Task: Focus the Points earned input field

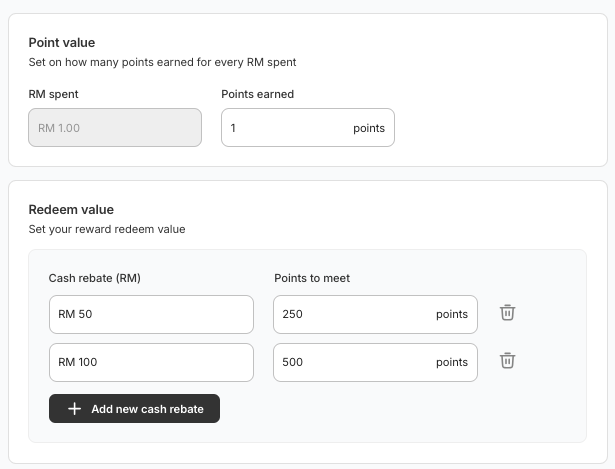Action: click(x=308, y=128)
